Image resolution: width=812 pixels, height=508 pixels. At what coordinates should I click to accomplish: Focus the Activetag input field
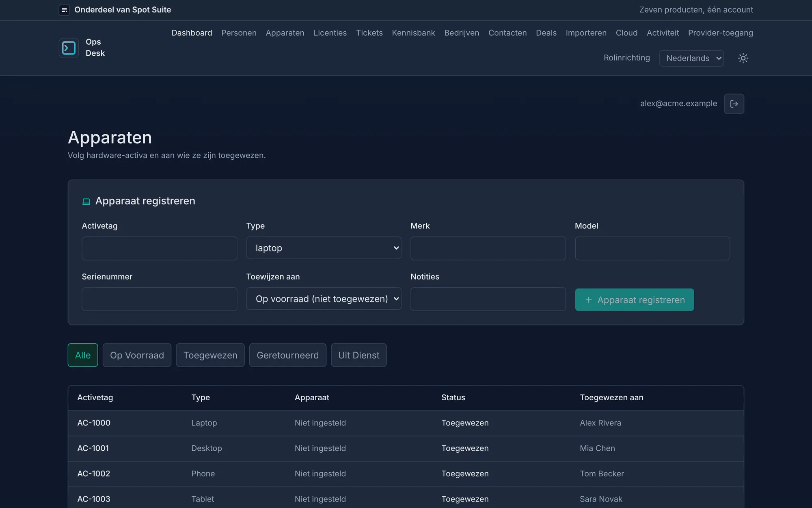[x=160, y=248]
